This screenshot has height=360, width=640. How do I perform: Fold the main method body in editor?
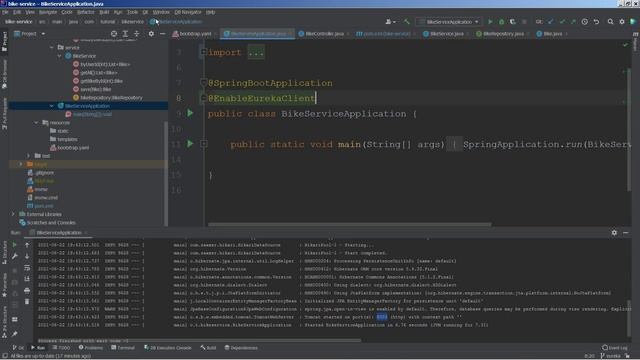click(x=203, y=144)
